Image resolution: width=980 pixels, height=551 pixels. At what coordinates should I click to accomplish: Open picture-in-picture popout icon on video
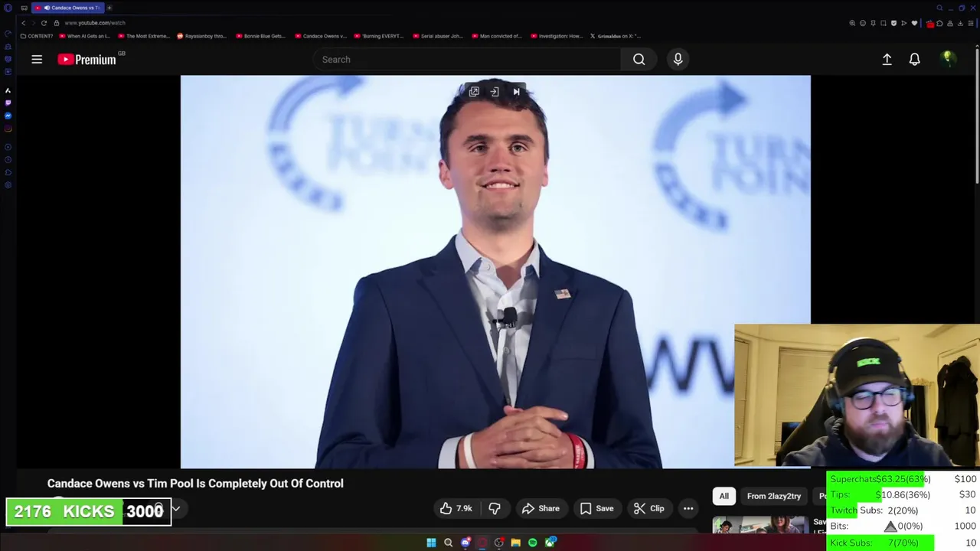point(474,92)
